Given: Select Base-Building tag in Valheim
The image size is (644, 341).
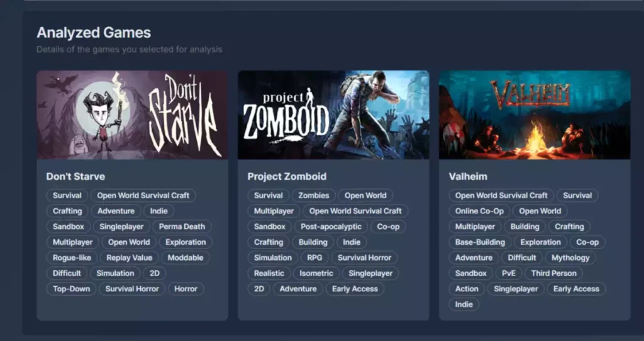Looking at the screenshot, I should [480, 242].
